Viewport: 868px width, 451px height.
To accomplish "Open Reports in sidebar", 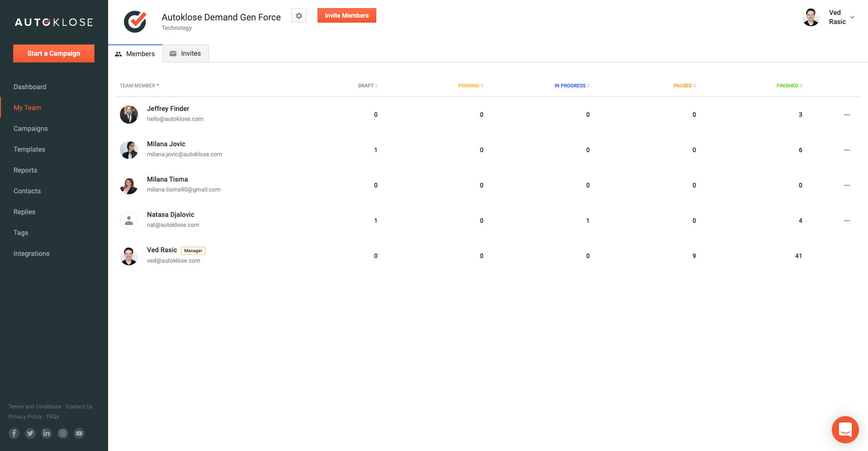I will click(25, 170).
